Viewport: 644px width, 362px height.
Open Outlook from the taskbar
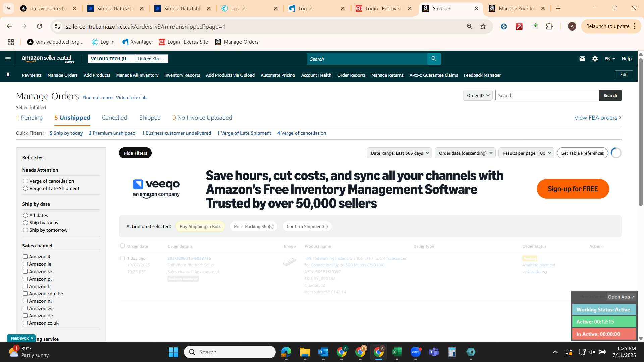tap(323, 352)
